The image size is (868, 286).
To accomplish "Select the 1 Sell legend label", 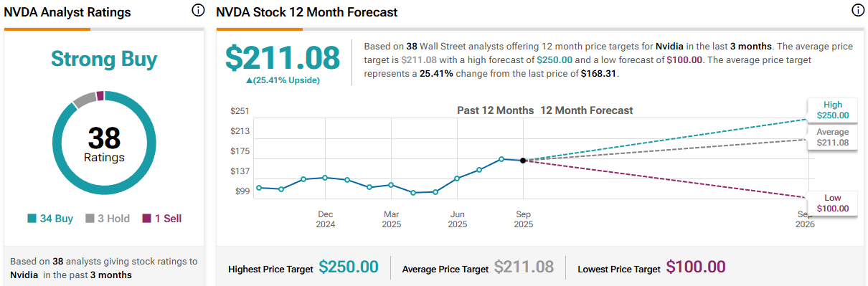I will pyautogui.click(x=167, y=219).
